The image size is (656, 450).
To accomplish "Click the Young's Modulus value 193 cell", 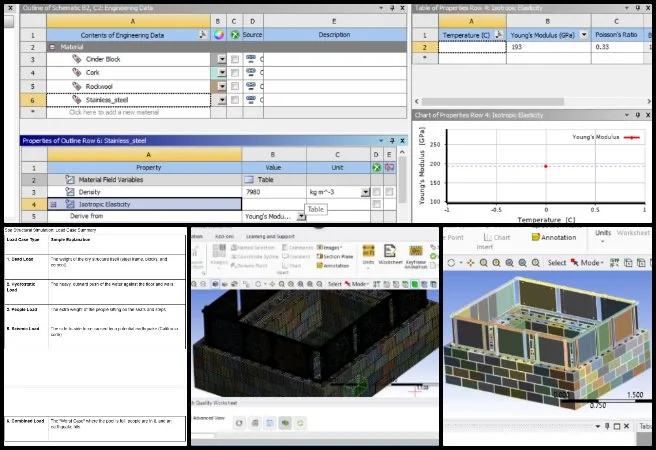I will [x=548, y=47].
